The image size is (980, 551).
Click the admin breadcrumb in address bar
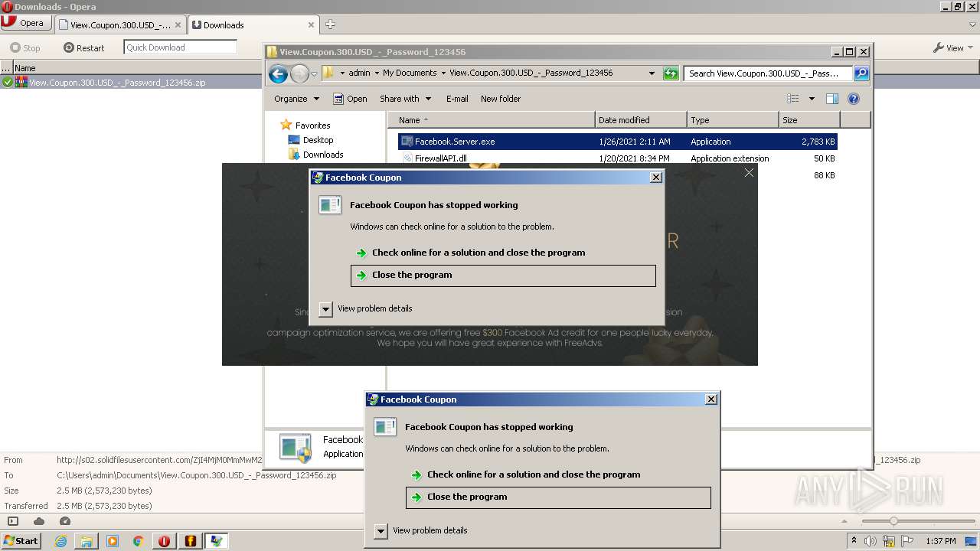click(x=359, y=73)
